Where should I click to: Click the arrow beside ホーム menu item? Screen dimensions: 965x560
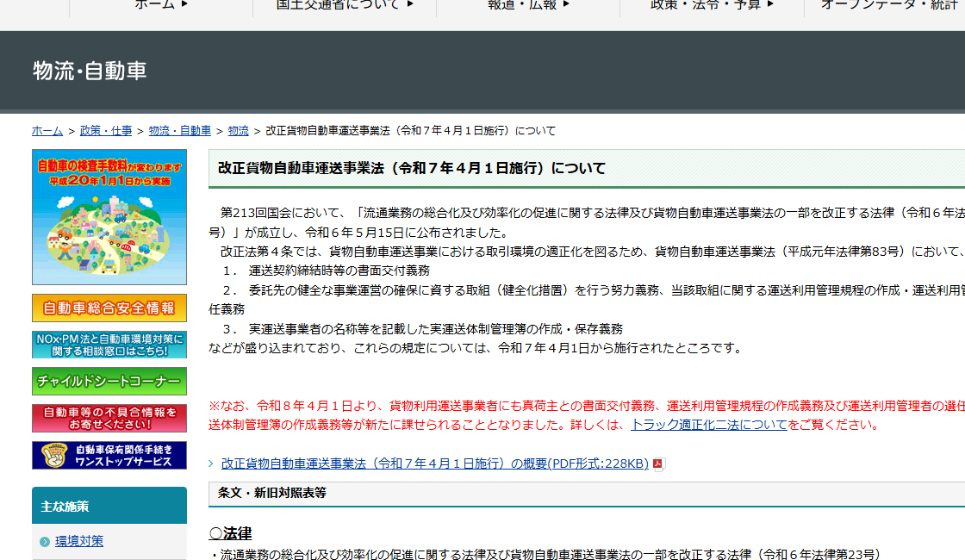coord(184,3)
